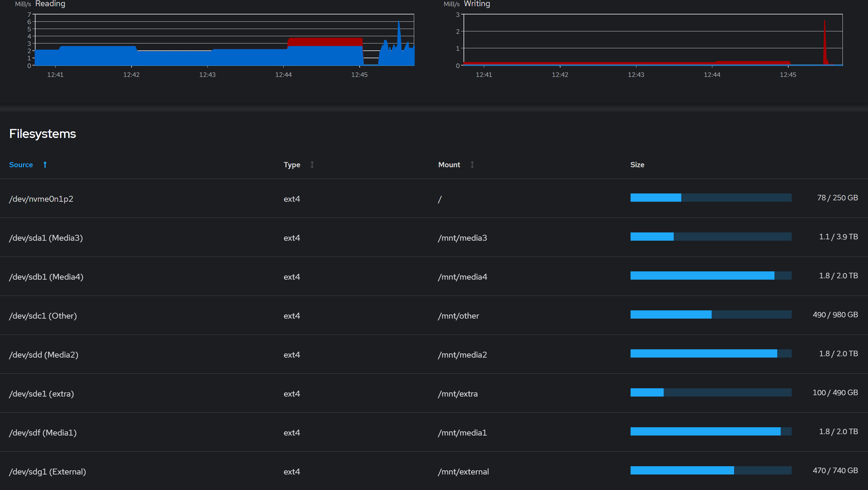The height and width of the screenshot is (490, 868).
Task: Click the Writing throughput graph
Action: tap(653, 40)
